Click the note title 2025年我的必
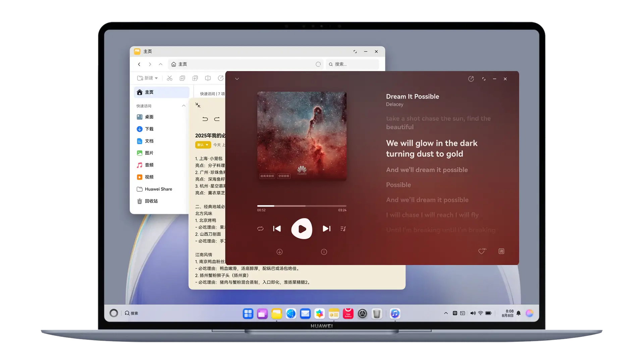This screenshot has width=644, height=362. pyautogui.click(x=210, y=135)
